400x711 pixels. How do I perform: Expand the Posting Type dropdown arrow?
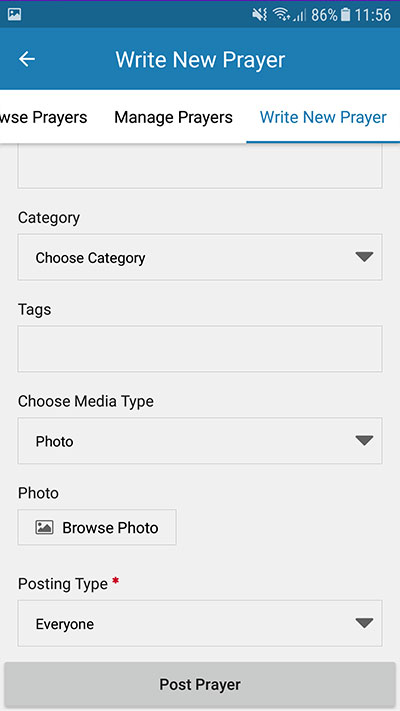[364, 623]
